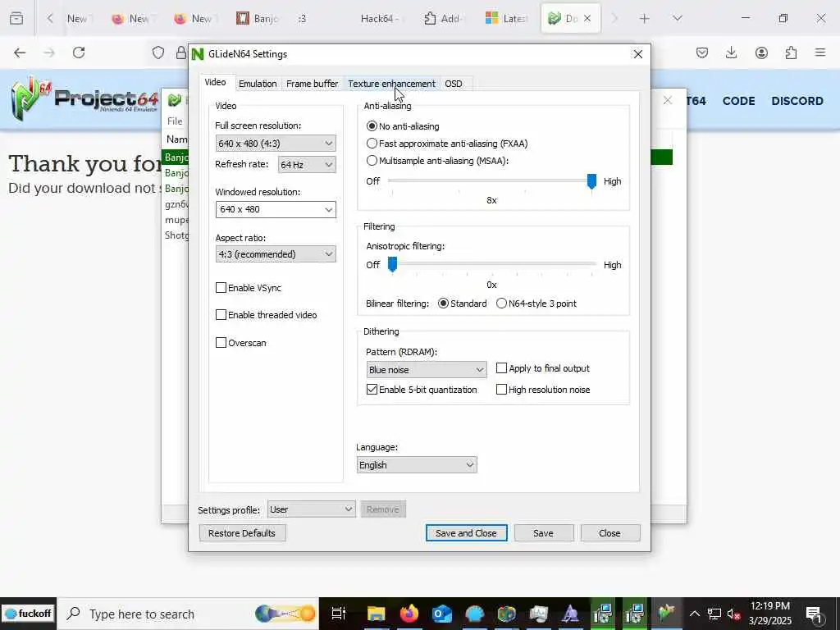Click Restore Defaults button
This screenshot has height=630, width=840.
click(242, 533)
